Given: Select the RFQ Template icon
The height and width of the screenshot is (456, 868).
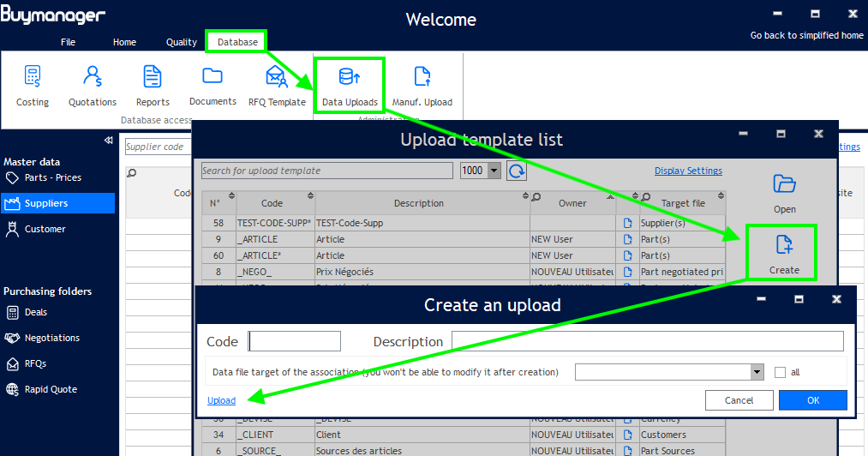Looking at the screenshot, I should pyautogui.click(x=277, y=86).
